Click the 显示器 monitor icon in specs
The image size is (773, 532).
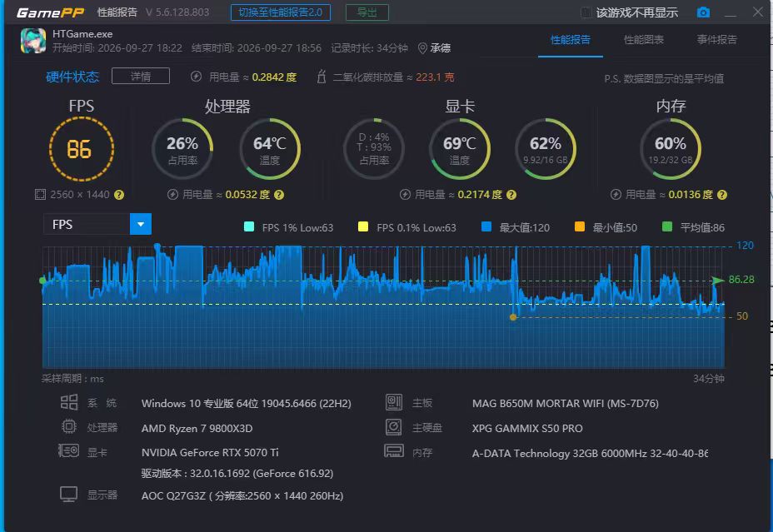point(68,494)
